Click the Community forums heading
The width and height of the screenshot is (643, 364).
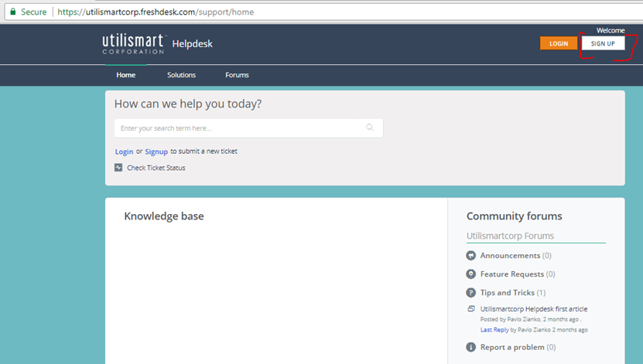pyautogui.click(x=515, y=216)
